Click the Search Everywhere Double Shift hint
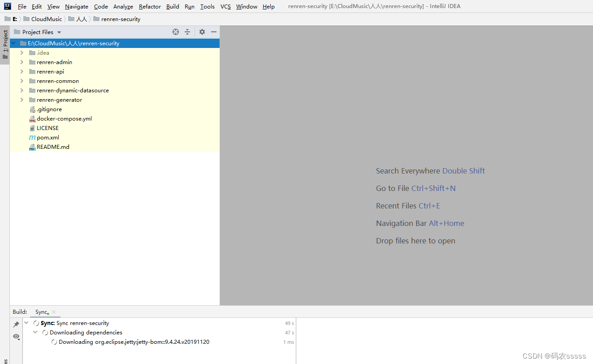The image size is (593, 364). (x=430, y=171)
